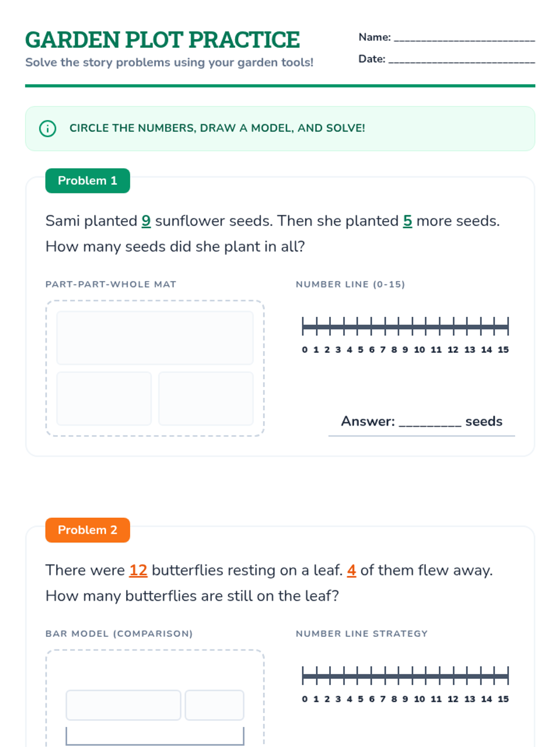Click the info icon in instruction banner

coord(48,128)
